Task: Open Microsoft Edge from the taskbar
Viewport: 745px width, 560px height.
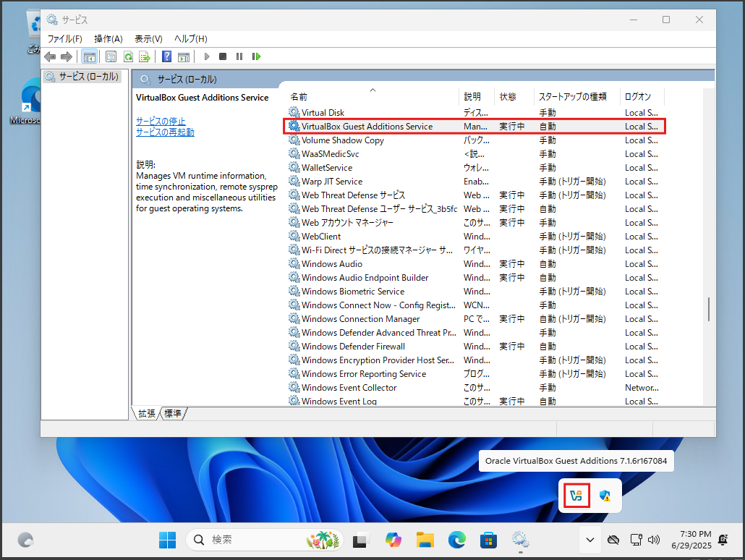Action: pos(457,540)
